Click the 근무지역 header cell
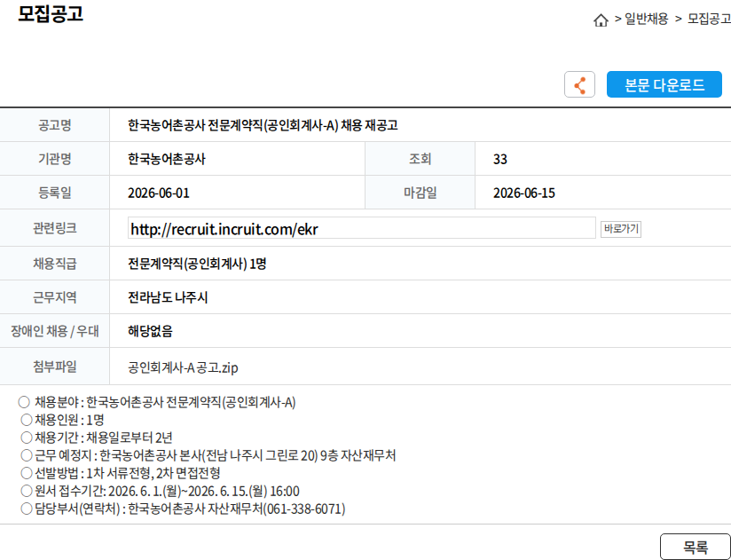 (x=54, y=297)
